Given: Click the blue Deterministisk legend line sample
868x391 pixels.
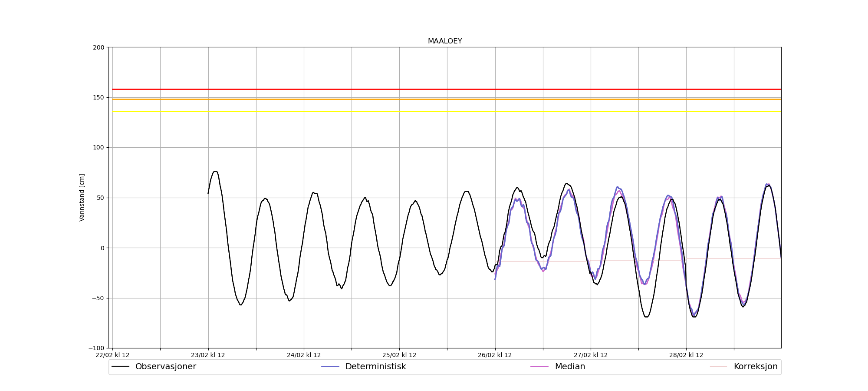Looking at the screenshot, I should coord(330,367).
